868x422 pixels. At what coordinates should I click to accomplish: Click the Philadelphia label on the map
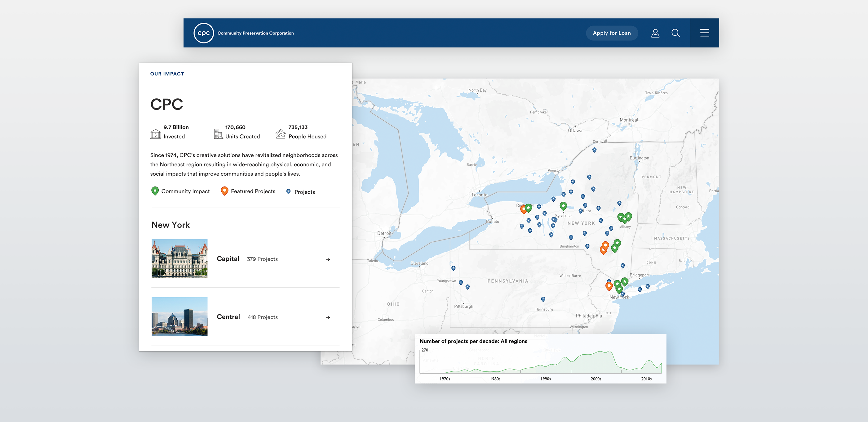589,316
